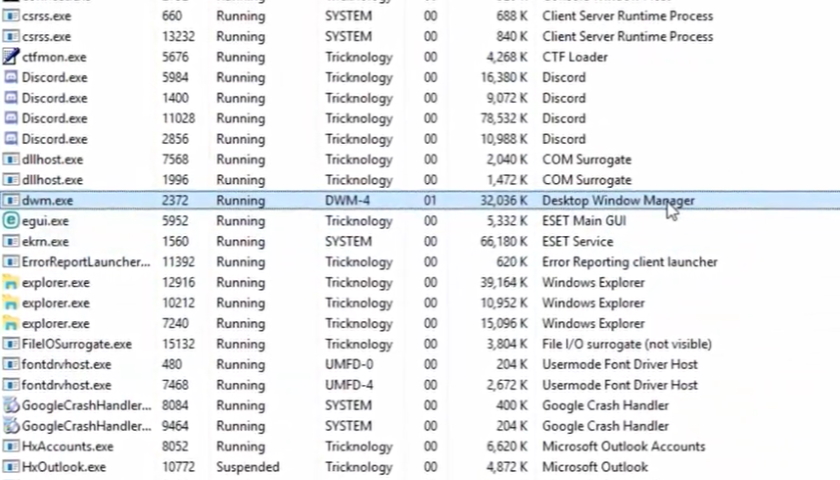Click the user name 'UMFD-4'
Screen dimensions: 840x480
(x=349, y=385)
